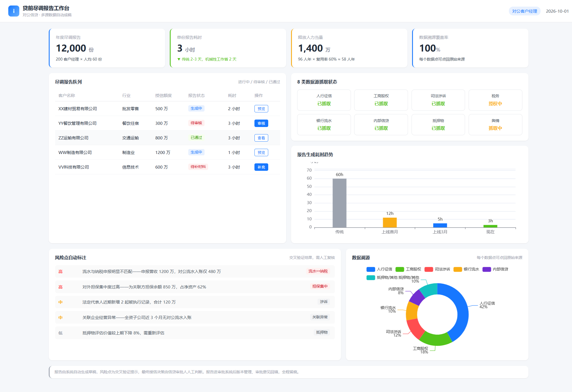
Task: Preview the XX建材贸易有限公司 report
Action: [x=261, y=109]
